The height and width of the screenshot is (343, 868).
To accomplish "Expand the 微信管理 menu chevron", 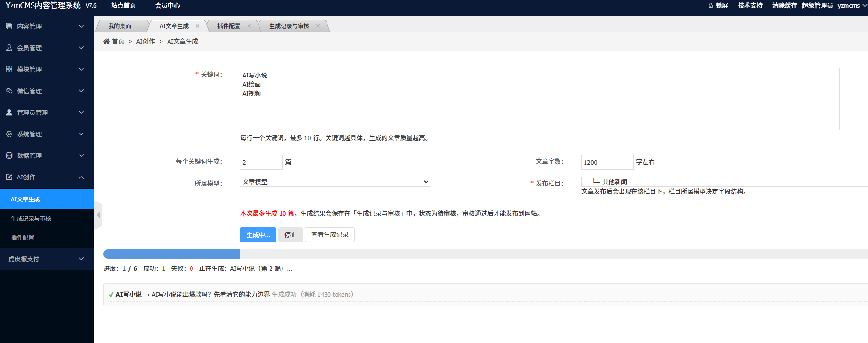I will pyautogui.click(x=81, y=91).
